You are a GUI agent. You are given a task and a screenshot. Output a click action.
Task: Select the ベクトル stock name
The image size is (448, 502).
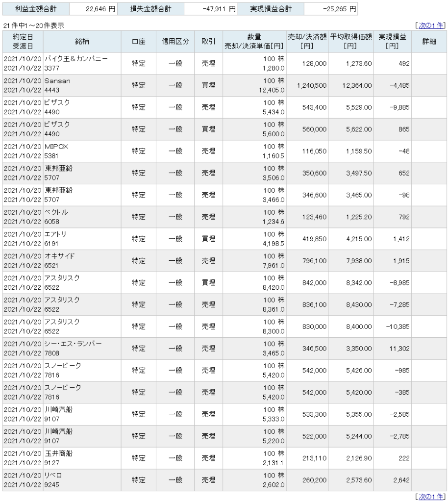click(56, 212)
